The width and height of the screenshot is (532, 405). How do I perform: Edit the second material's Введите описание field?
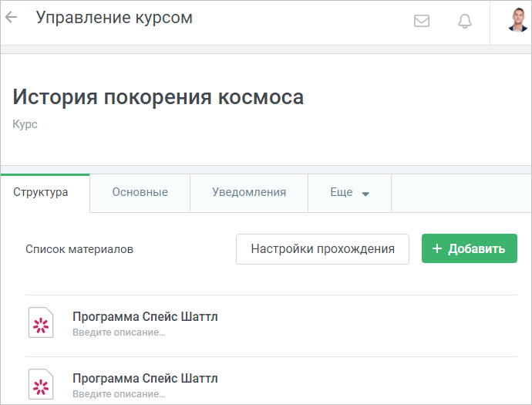coord(119,394)
